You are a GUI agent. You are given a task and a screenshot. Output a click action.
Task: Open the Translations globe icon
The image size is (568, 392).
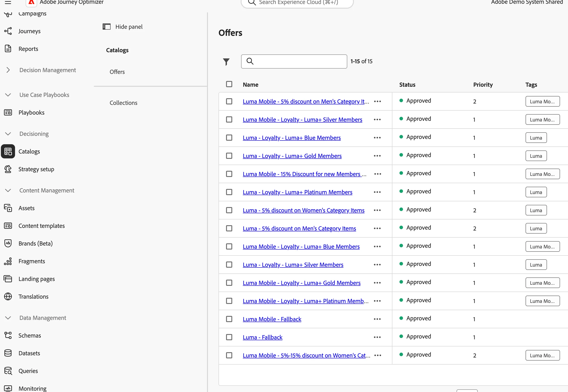point(8,296)
